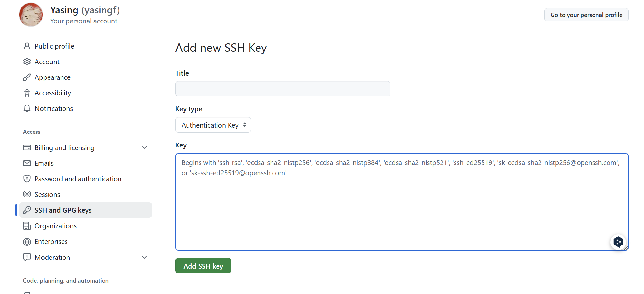
Task: Click the Sessions broadcast icon
Action: pyautogui.click(x=27, y=194)
